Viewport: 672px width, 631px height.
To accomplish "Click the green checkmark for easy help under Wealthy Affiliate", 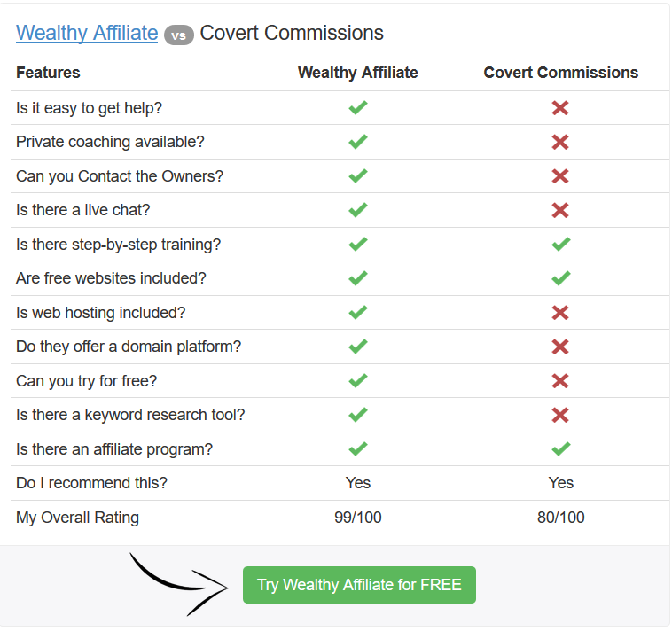I will 358,107.
